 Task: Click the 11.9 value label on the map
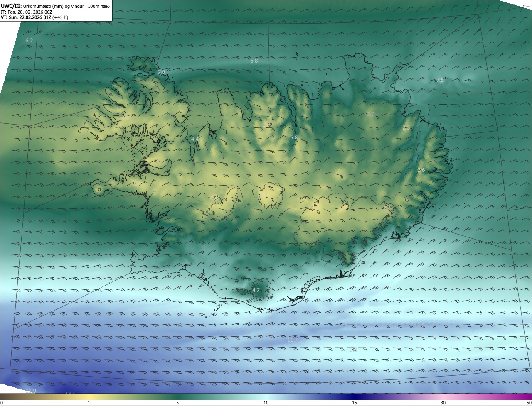[x=31, y=391]
